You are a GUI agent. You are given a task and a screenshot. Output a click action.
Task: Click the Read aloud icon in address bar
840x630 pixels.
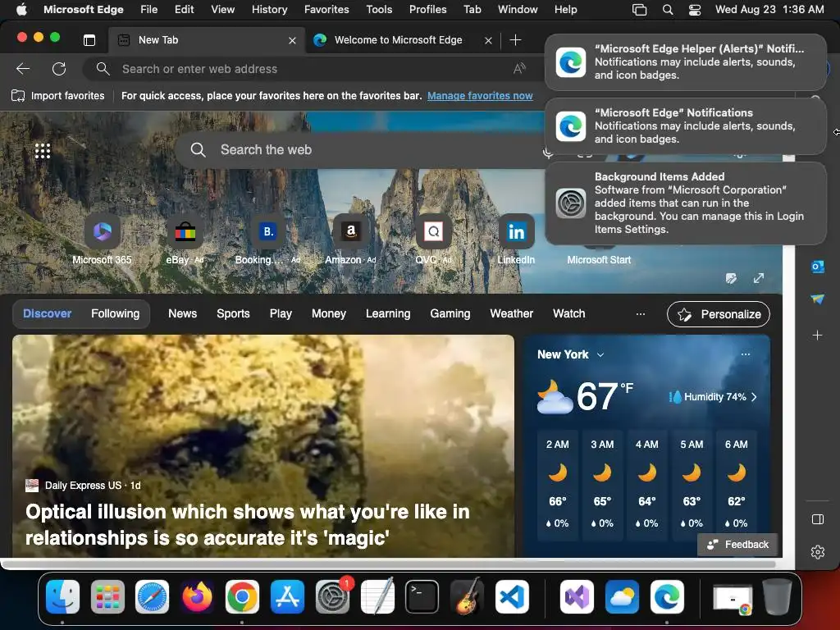click(519, 69)
